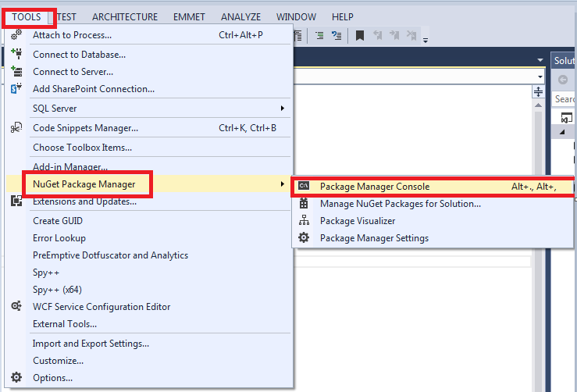Click the NuGet Package Manager submenu arrow
Image resolution: width=577 pixels, height=392 pixels.
point(283,184)
